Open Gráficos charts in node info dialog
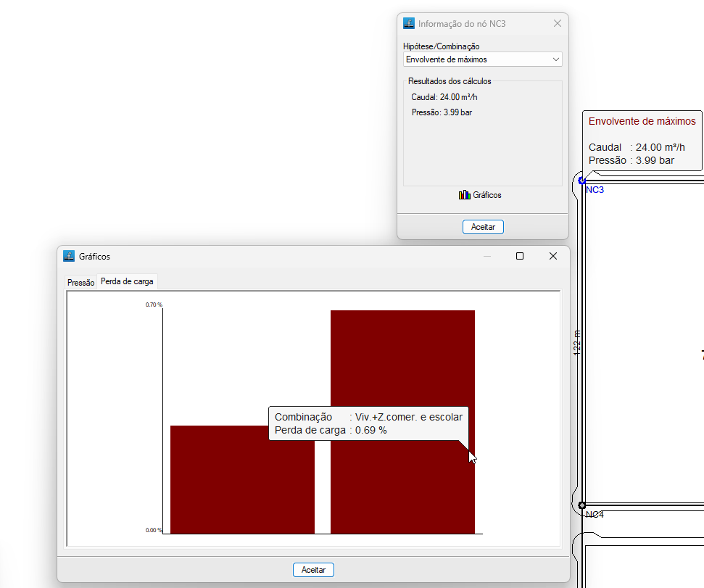The image size is (704, 588). [x=480, y=195]
